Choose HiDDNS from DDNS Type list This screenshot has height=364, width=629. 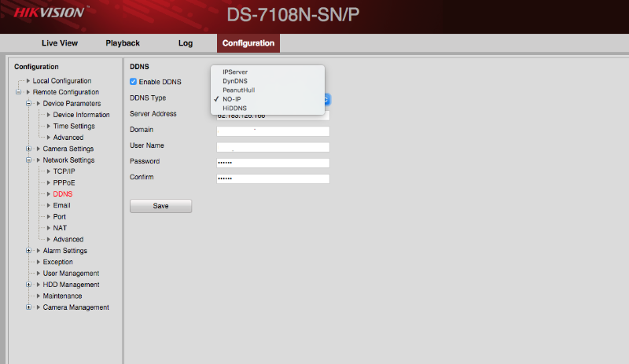click(234, 108)
